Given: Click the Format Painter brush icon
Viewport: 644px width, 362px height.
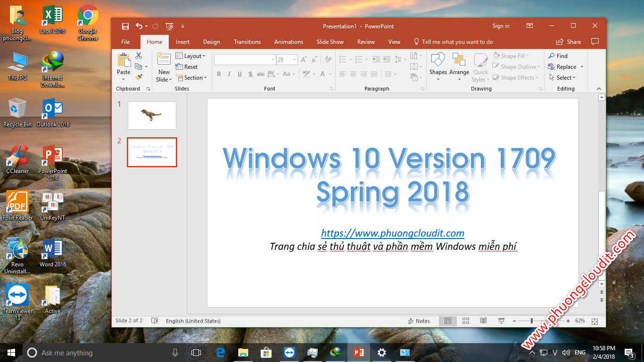Looking at the screenshot, I should (139, 77).
